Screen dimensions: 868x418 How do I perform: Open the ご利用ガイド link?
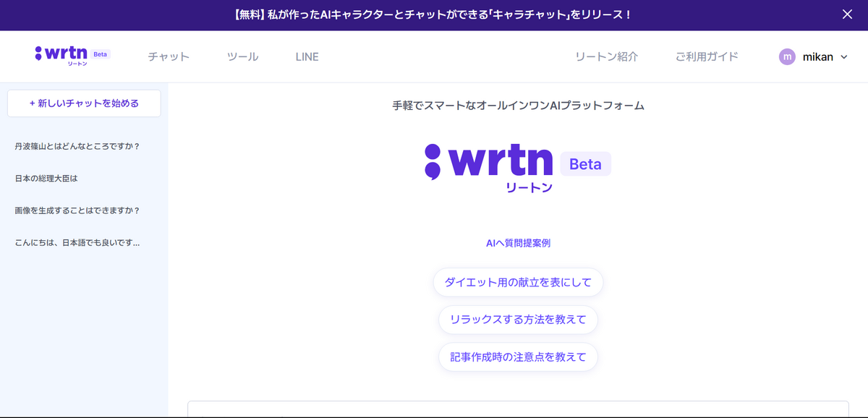(x=707, y=56)
